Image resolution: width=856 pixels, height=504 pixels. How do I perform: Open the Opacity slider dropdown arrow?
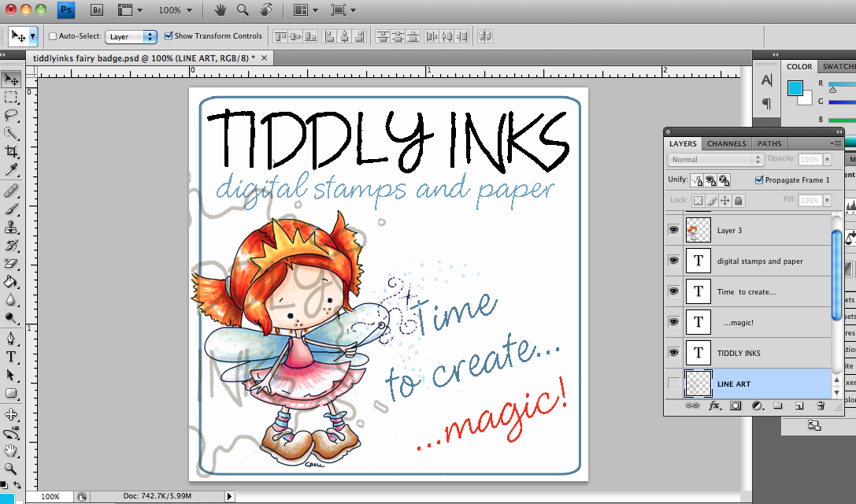click(827, 159)
